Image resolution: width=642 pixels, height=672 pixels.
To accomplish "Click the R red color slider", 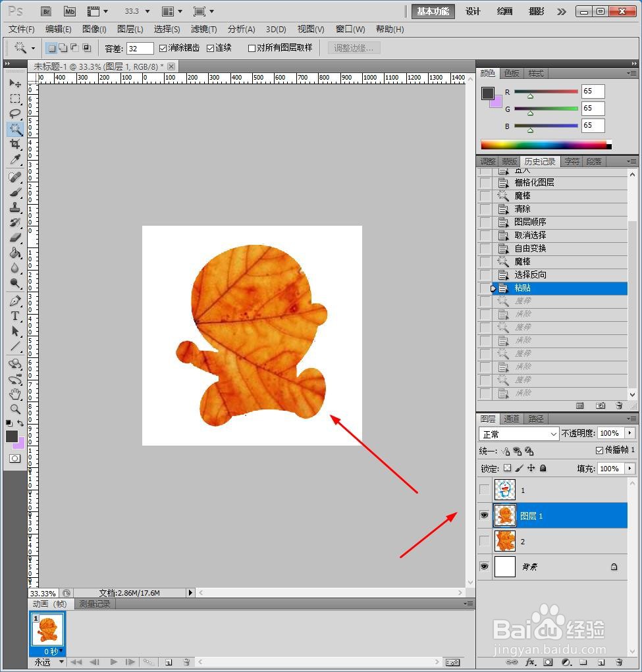I will 546,92.
